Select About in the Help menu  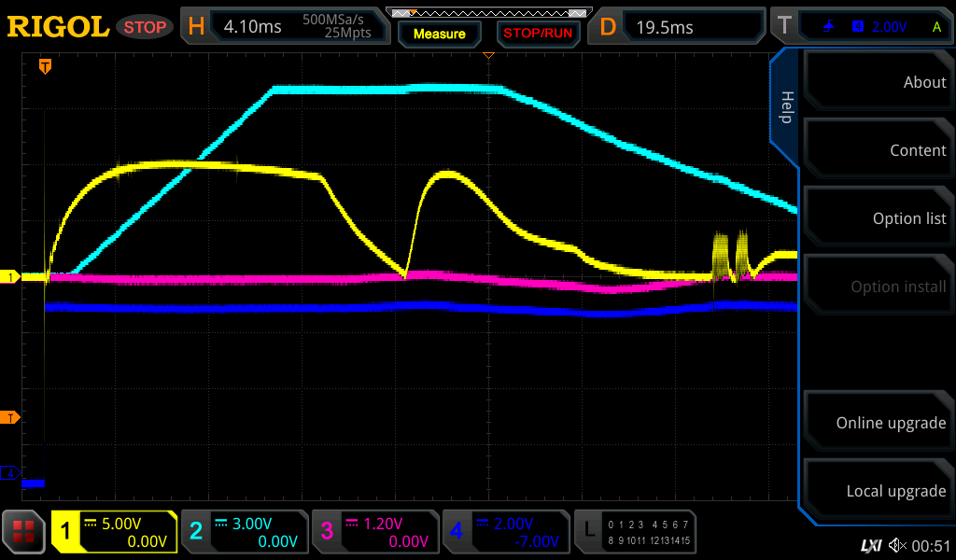pos(878,82)
